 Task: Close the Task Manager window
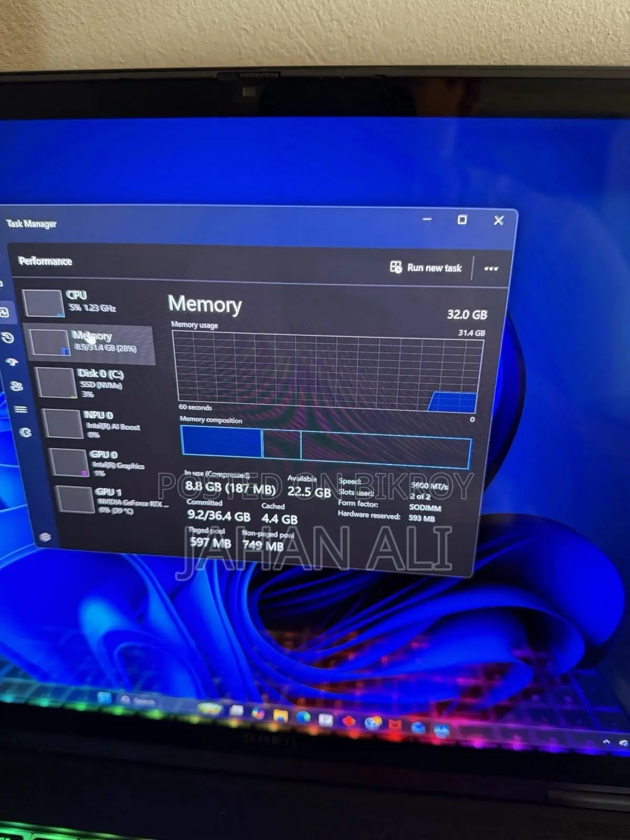point(499,220)
